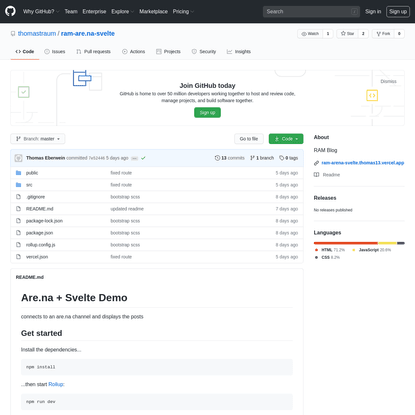This screenshot has width=415, height=415.
Task: Expand the Explore menu
Action: tap(122, 11)
